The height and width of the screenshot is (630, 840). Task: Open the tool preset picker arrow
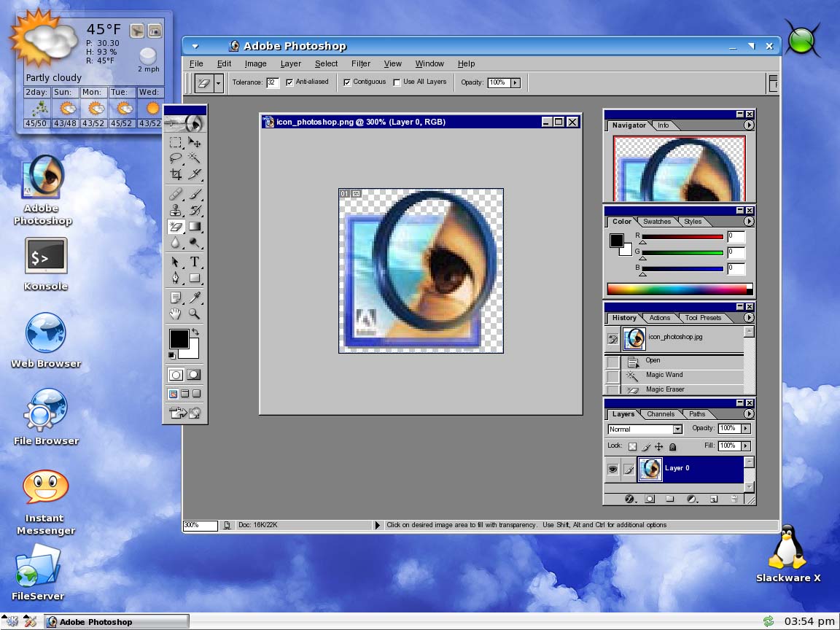point(218,83)
